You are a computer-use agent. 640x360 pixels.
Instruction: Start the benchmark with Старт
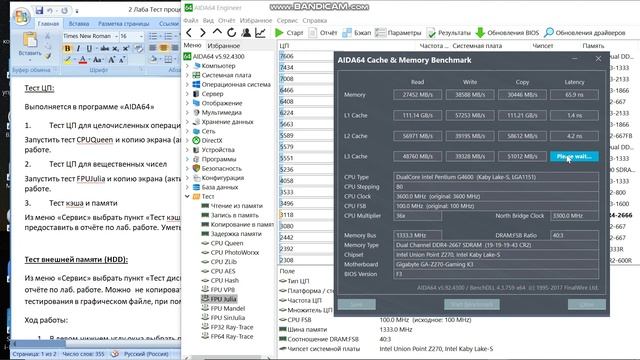(289, 33)
